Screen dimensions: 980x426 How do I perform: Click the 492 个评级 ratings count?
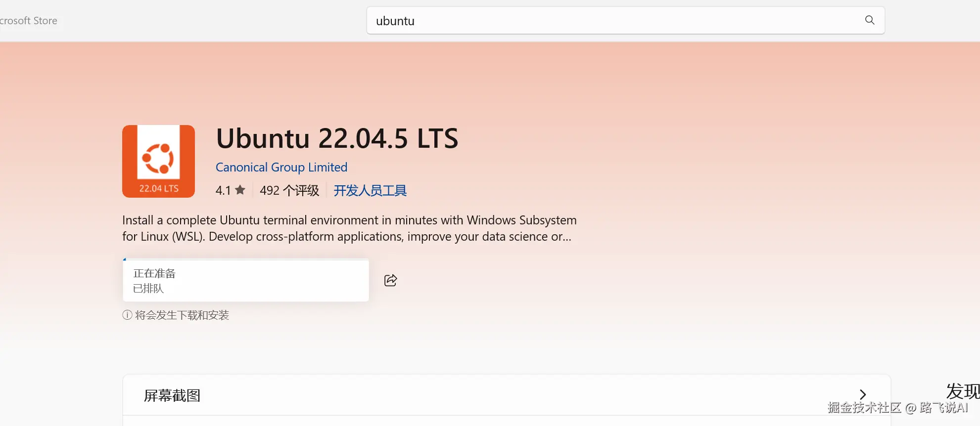[x=289, y=190]
